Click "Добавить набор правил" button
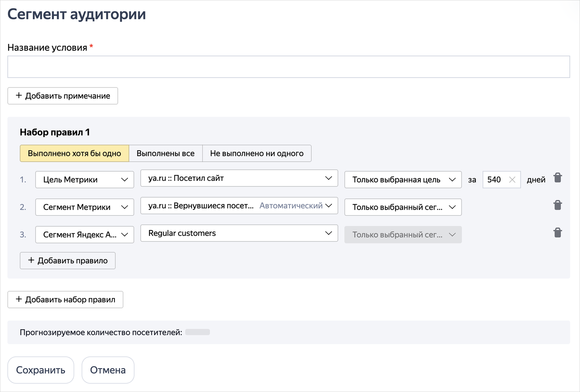The height and width of the screenshot is (392, 580). tap(65, 300)
